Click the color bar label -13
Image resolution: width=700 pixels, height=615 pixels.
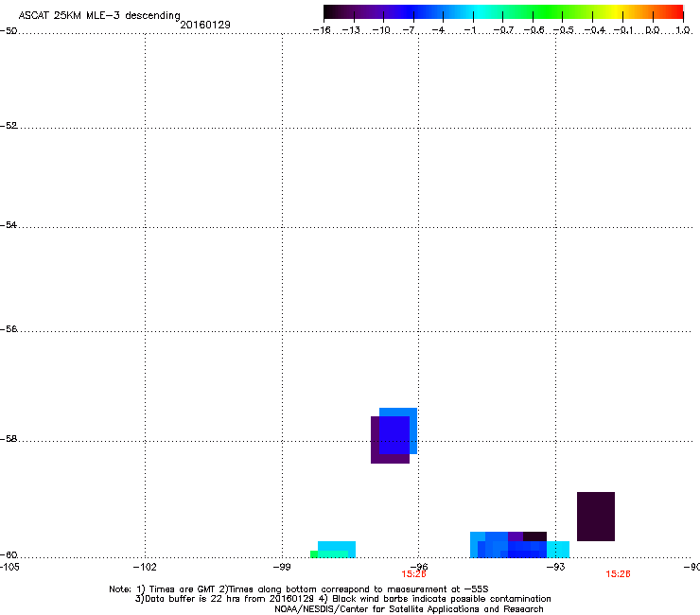351,30
